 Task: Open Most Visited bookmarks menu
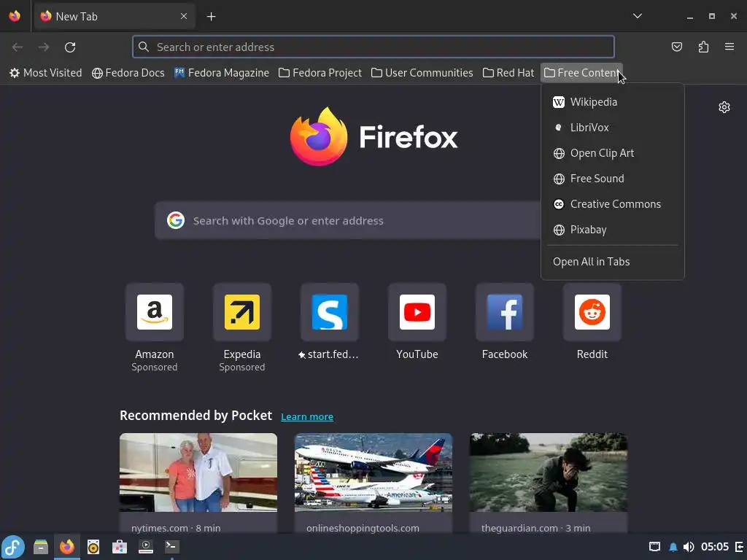click(46, 73)
